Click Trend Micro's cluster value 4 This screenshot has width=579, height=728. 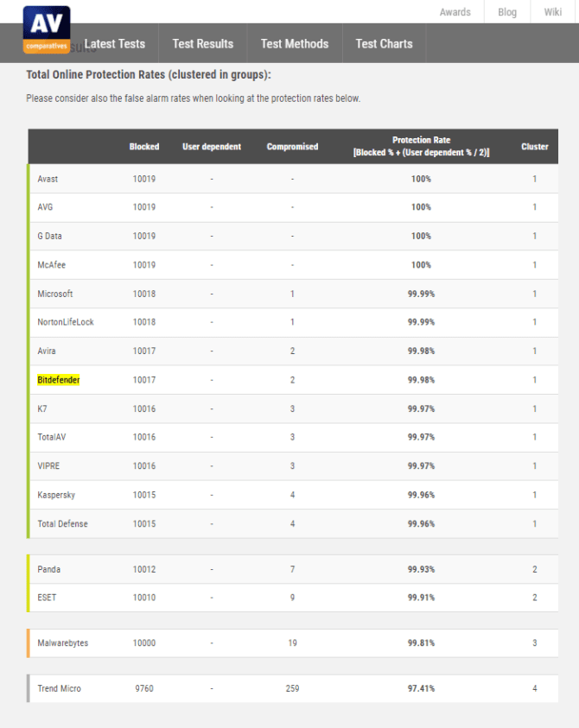pyautogui.click(x=534, y=688)
